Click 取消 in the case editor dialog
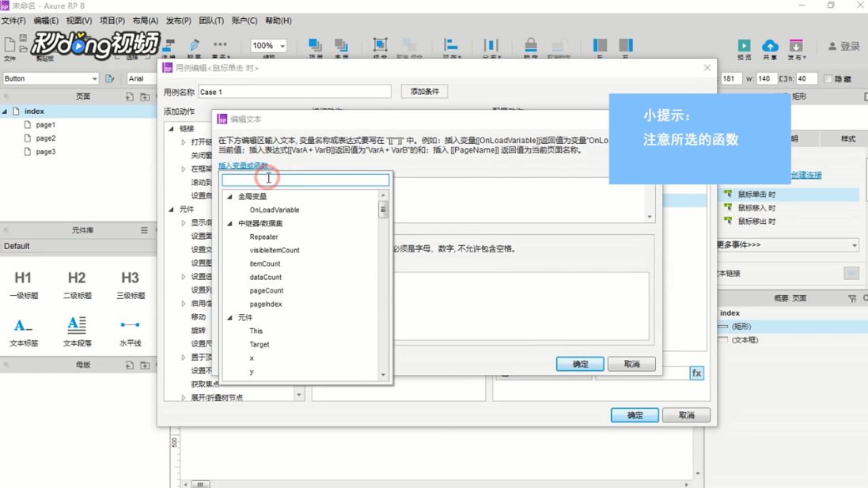 coord(687,415)
